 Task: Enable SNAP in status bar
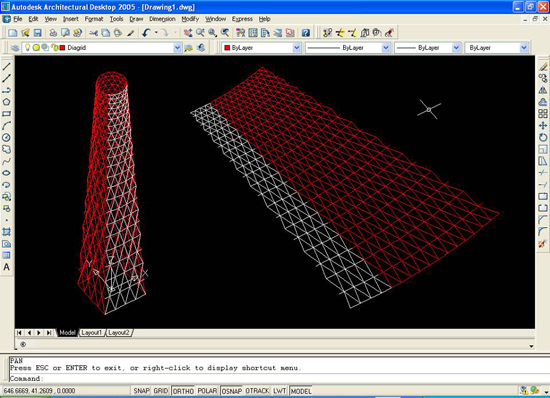pyautogui.click(x=141, y=391)
